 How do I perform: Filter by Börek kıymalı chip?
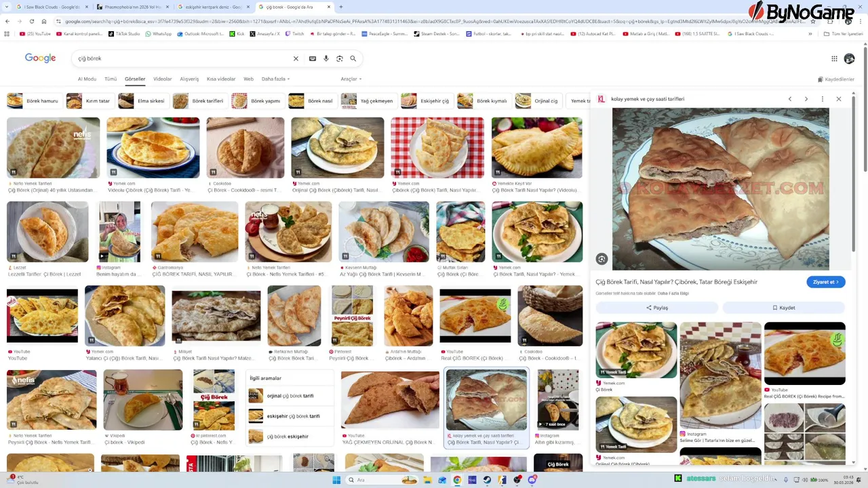[483, 101]
